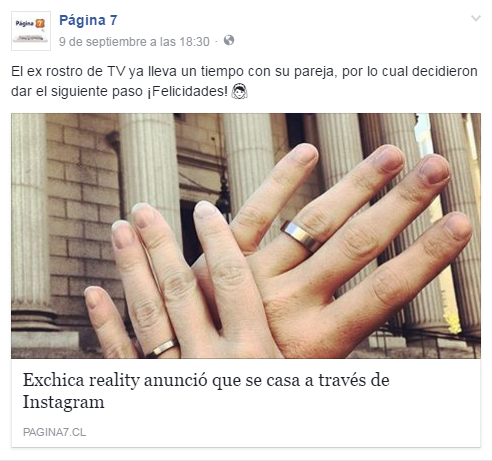Open the 9 de septiembre timestamp link
The width and height of the screenshot is (492, 461).
click(x=134, y=42)
